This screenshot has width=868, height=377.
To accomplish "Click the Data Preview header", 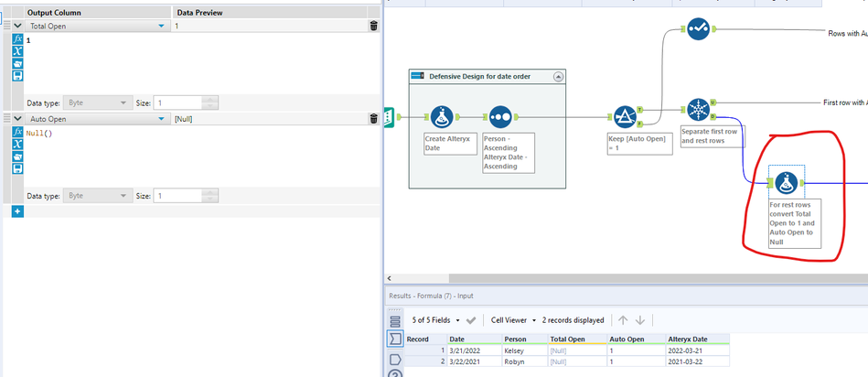I will click(199, 12).
